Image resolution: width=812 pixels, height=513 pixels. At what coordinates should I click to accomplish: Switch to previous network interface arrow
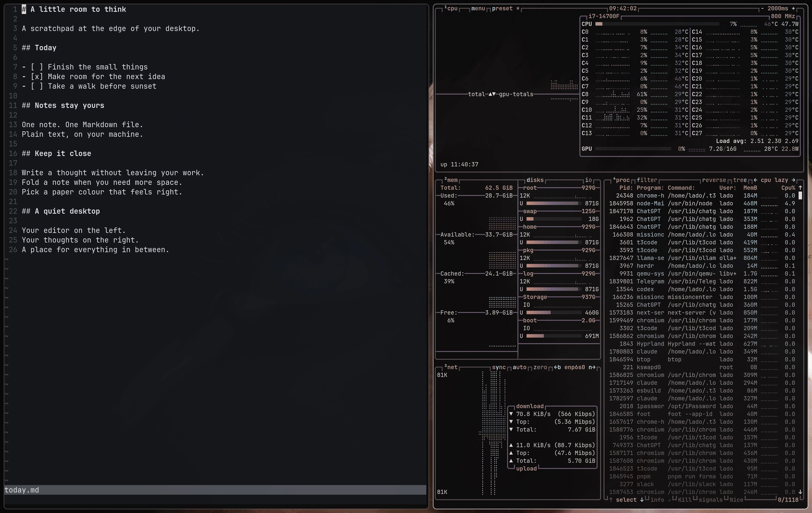click(x=557, y=367)
